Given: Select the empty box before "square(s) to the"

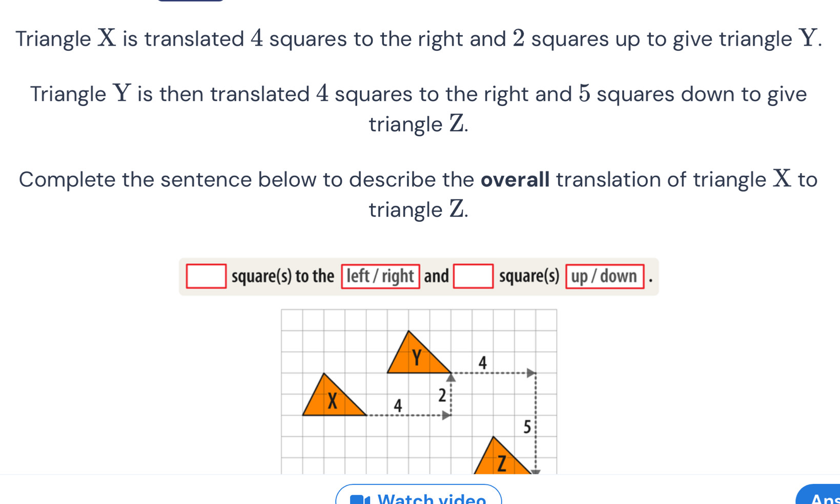Looking at the screenshot, I should [206, 276].
